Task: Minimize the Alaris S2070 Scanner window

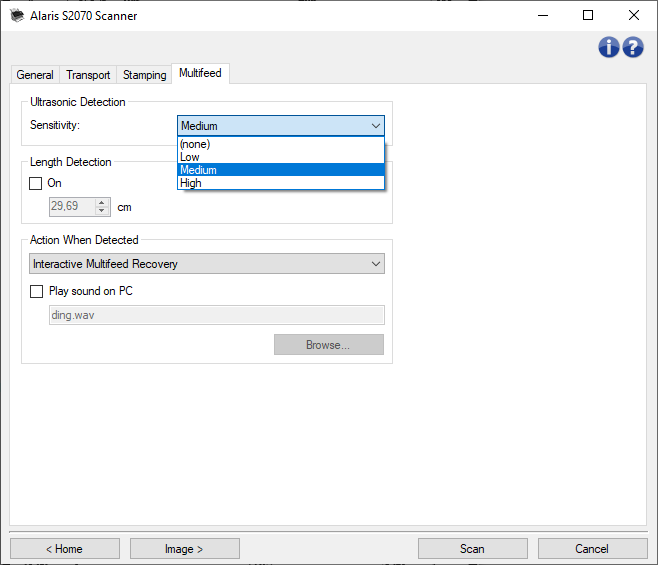Action: 543,16
